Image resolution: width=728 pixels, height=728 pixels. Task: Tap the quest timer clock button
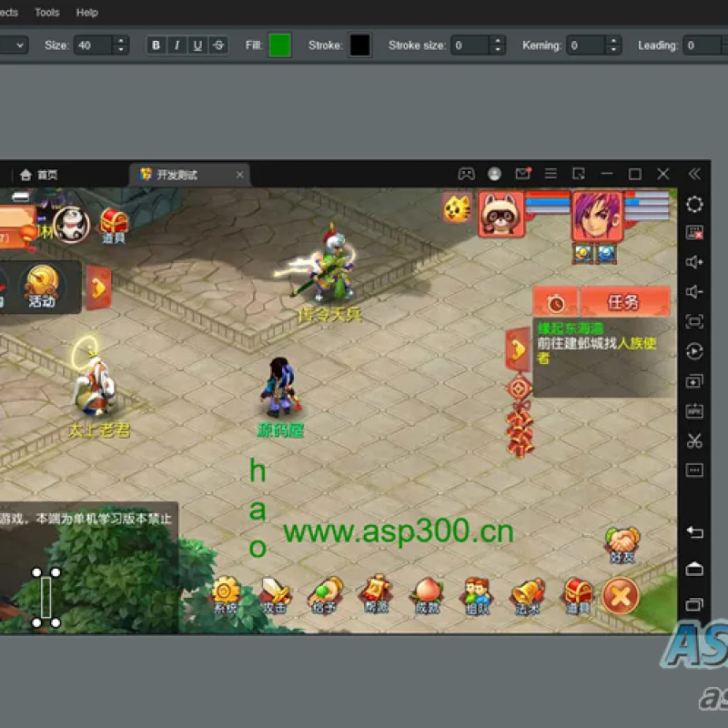click(556, 303)
